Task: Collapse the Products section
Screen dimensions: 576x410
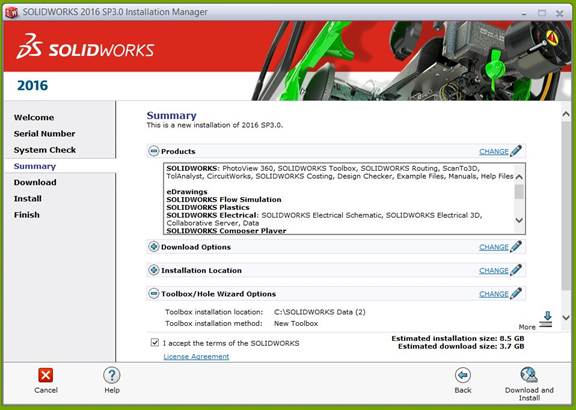Action: (x=154, y=151)
